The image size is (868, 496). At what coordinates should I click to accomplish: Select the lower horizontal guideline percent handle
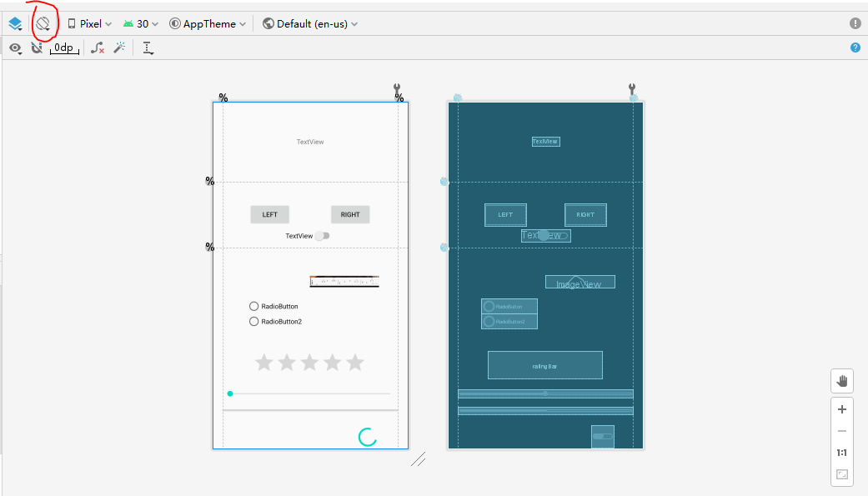210,247
